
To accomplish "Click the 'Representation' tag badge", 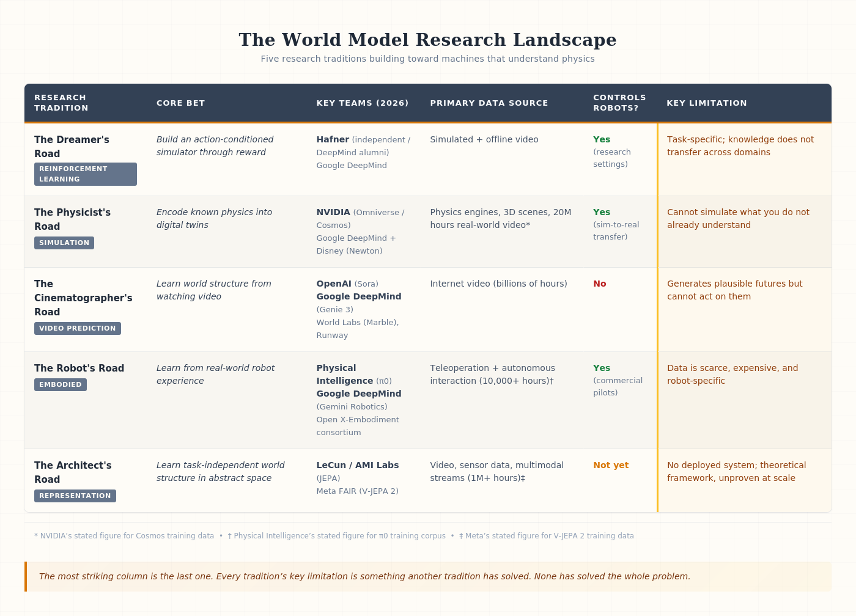I will click(75, 496).
